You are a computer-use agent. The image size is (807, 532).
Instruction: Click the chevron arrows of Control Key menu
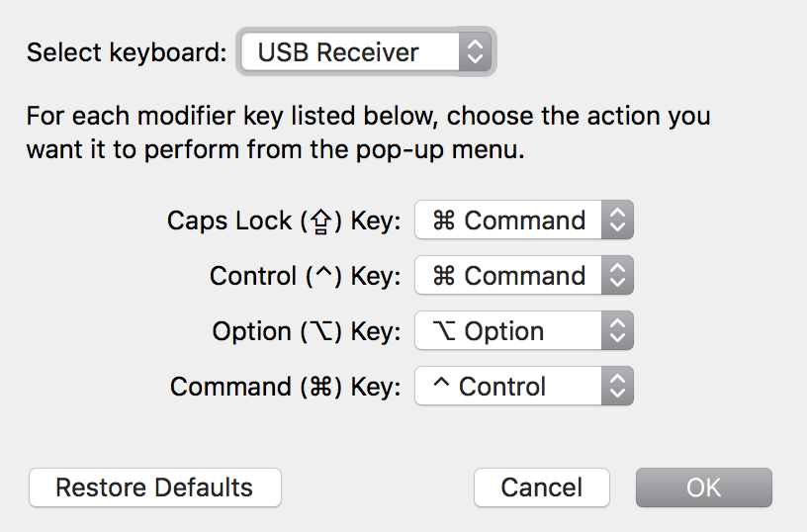tap(617, 276)
